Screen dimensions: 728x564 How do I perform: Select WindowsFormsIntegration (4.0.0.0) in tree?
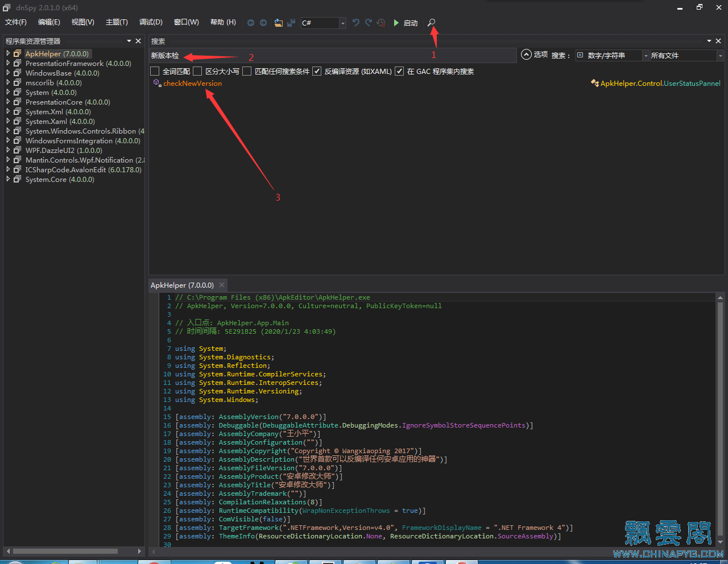[83, 140]
